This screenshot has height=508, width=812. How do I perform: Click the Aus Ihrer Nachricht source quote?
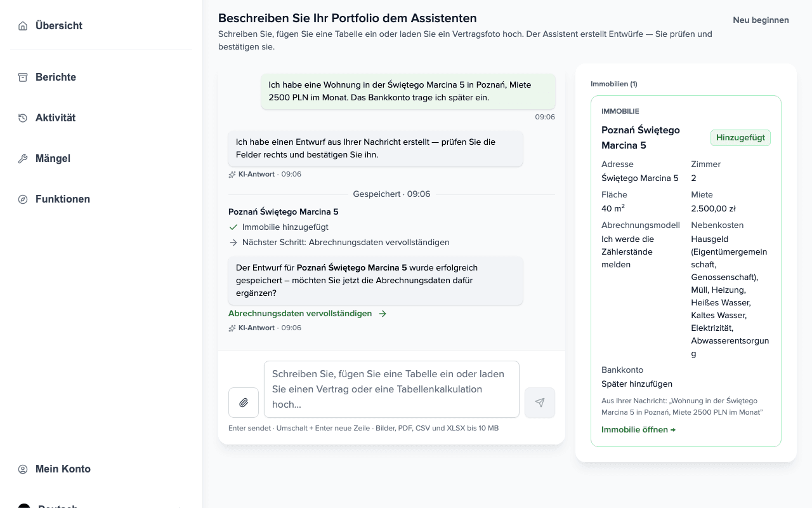pyautogui.click(x=682, y=407)
